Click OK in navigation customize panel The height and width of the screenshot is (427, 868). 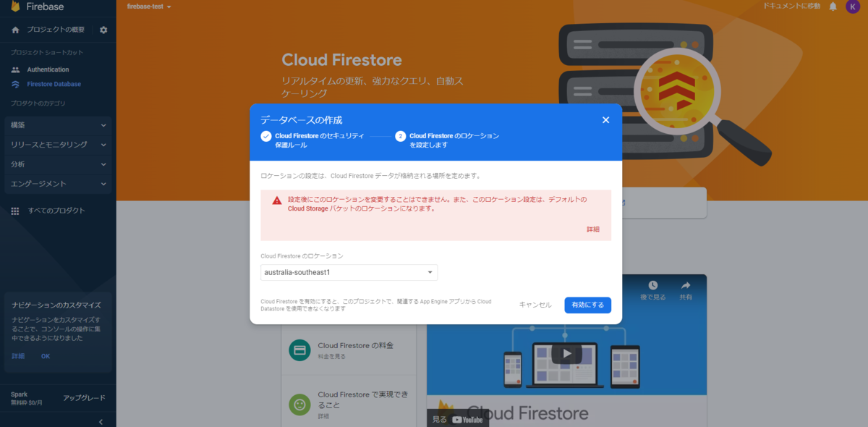(x=46, y=356)
